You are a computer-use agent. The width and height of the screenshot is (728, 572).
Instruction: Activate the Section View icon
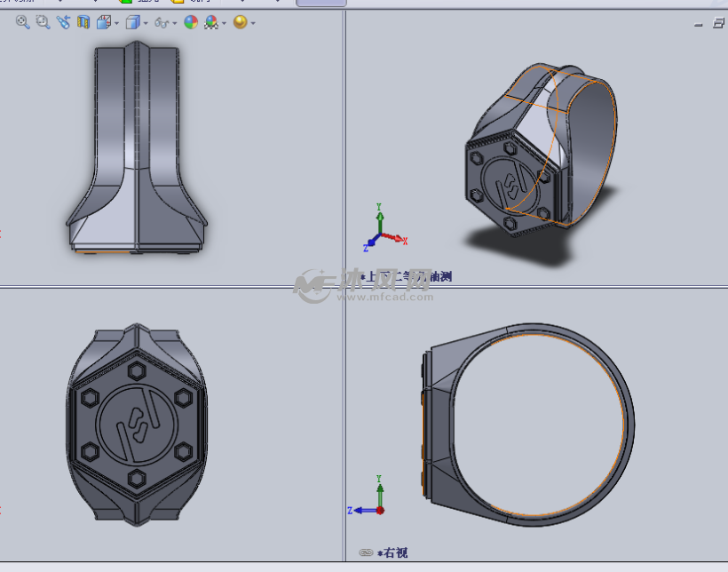click(x=83, y=22)
